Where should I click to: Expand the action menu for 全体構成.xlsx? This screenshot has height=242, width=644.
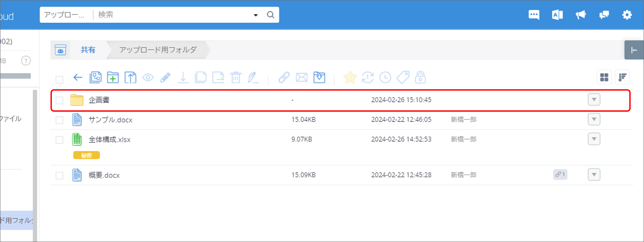click(x=594, y=139)
